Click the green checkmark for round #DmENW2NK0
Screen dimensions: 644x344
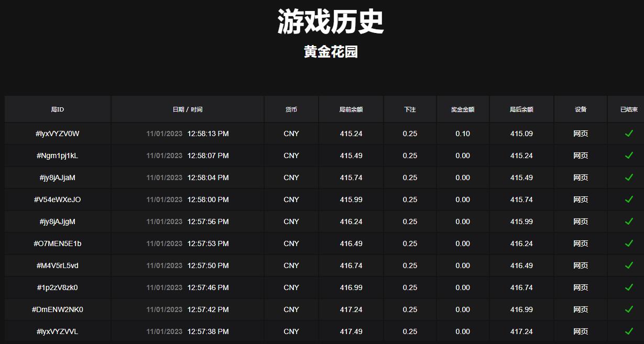pyautogui.click(x=629, y=309)
